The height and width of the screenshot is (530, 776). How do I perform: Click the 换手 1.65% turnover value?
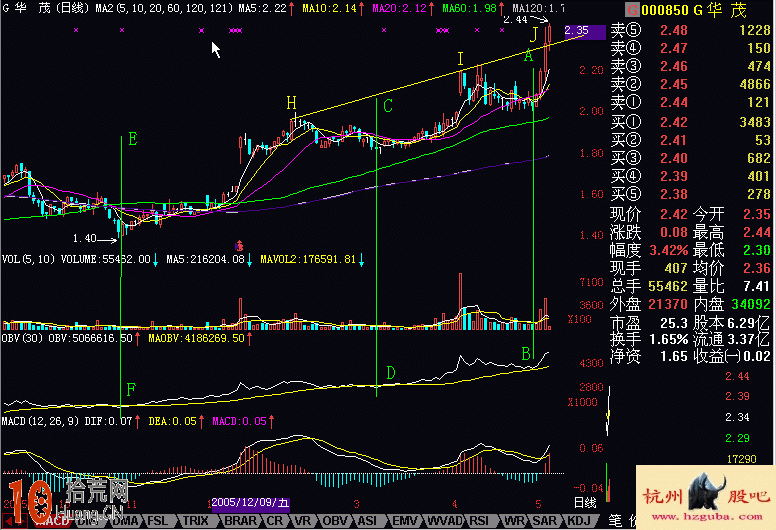pyautogui.click(x=669, y=339)
